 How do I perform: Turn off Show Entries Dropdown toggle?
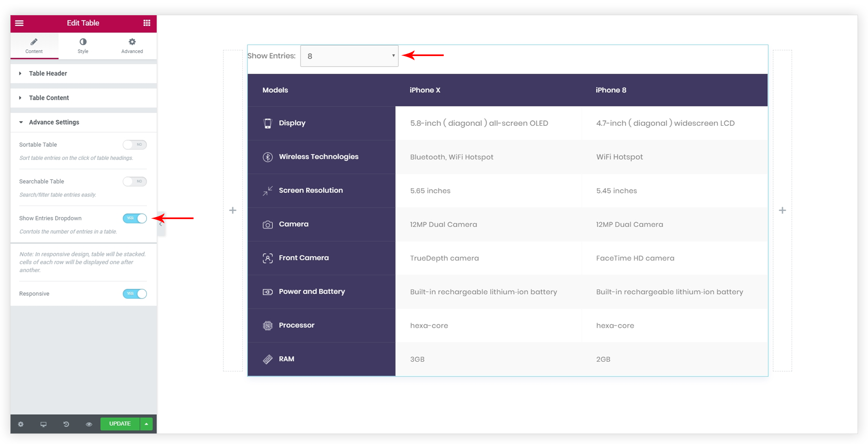coord(135,218)
